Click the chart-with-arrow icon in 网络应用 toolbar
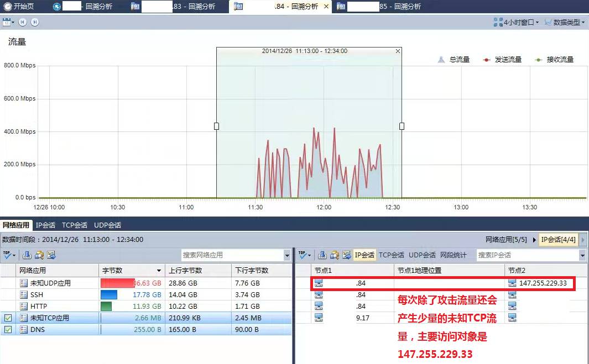This screenshot has height=364, width=589. pyautogui.click(x=52, y=255)
